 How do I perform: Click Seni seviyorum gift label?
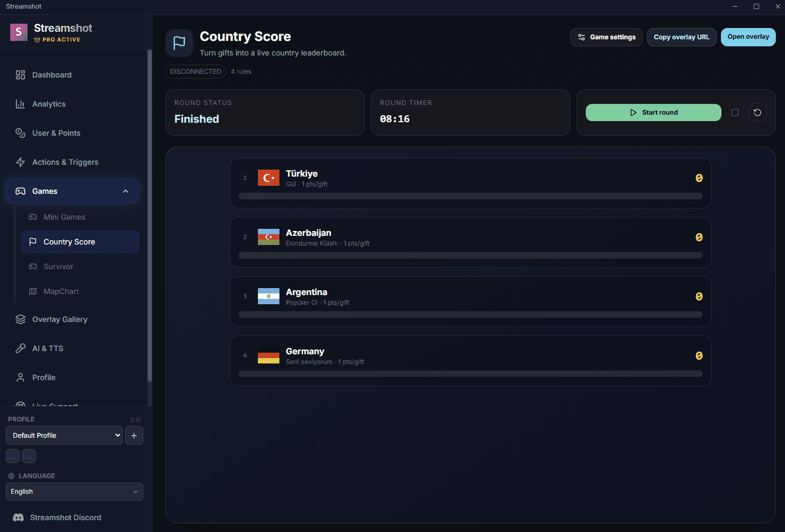309,362
